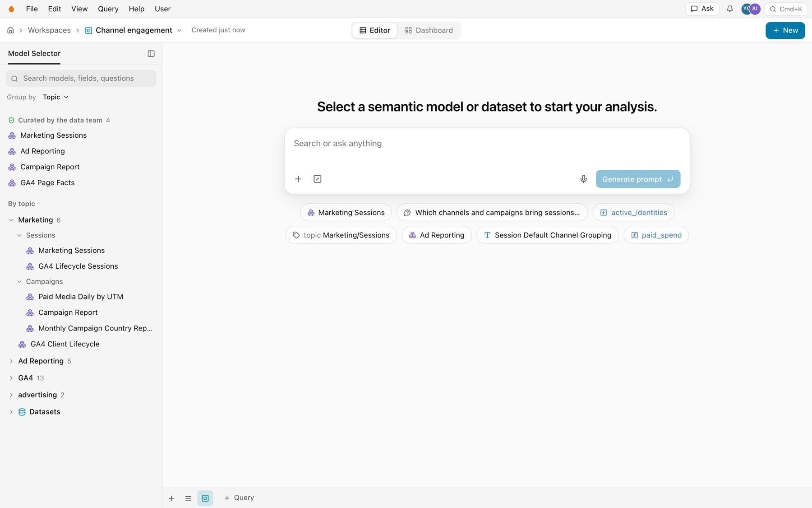Image resolution: width=812 pixels, height=508 pixels.
Task: Click the Channel engagement workspace icon
Action: [x=88, y=30]
